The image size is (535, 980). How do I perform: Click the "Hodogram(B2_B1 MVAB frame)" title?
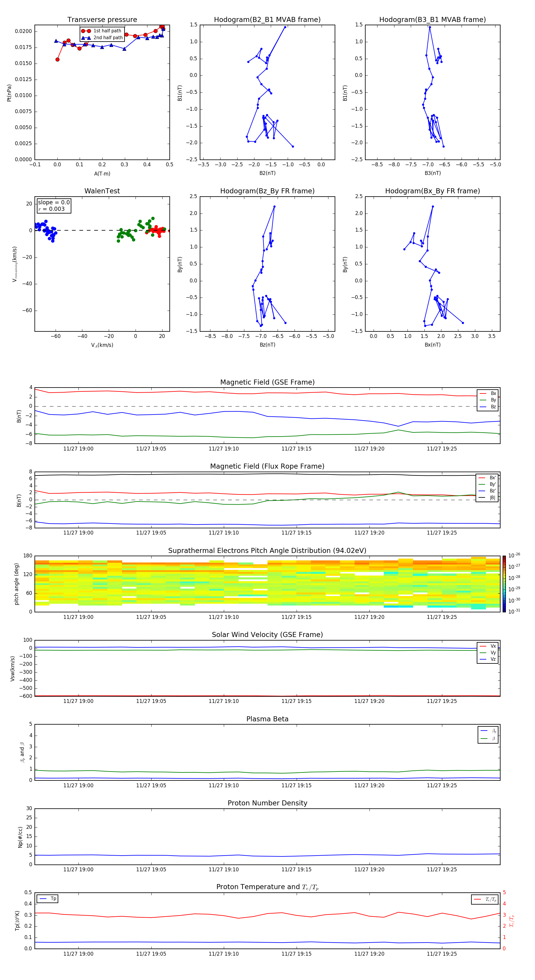click(x=267, y=20)
